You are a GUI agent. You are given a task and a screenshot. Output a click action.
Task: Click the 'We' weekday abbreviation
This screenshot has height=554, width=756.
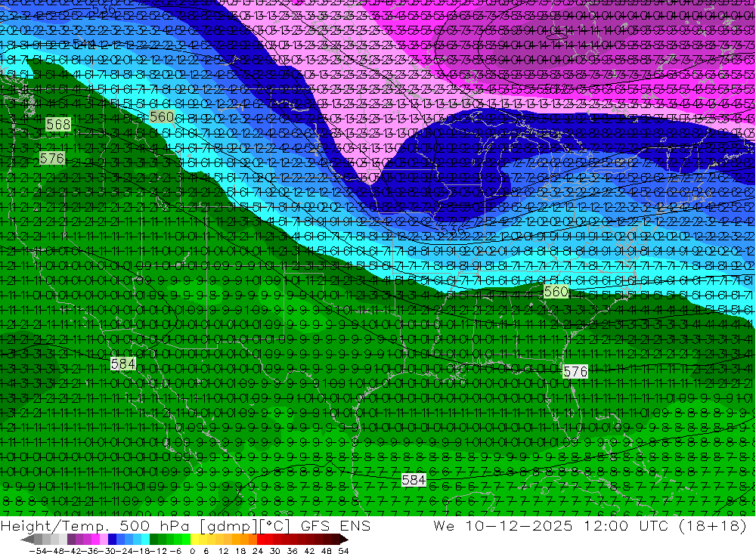(x=444, y=526)
